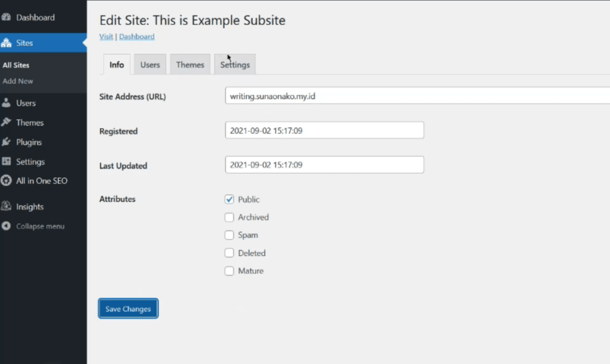Click the Dashboard gauge icon in sidebar
Screen dimensions: 610x364
(x=7, y=17)
